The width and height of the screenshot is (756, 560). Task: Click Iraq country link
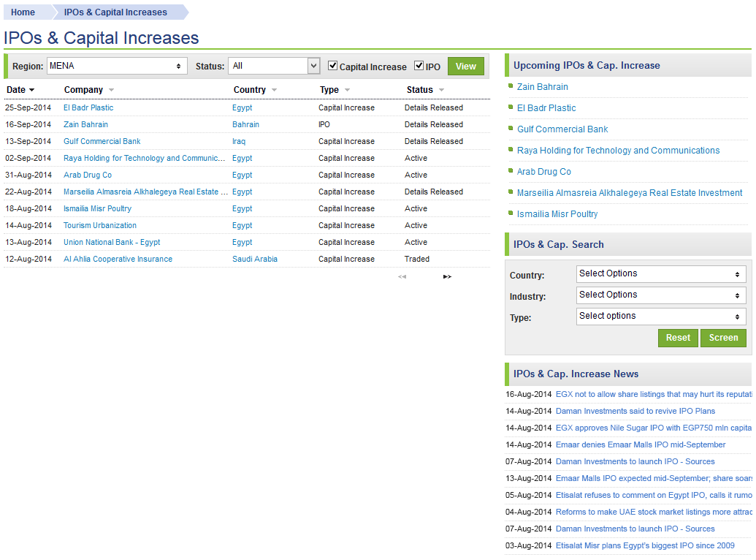(239, 141)
